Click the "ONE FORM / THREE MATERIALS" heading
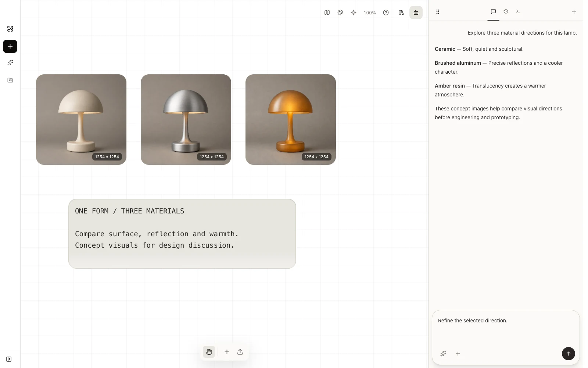Screen dimensions: 588x368 tap(130, 211)
